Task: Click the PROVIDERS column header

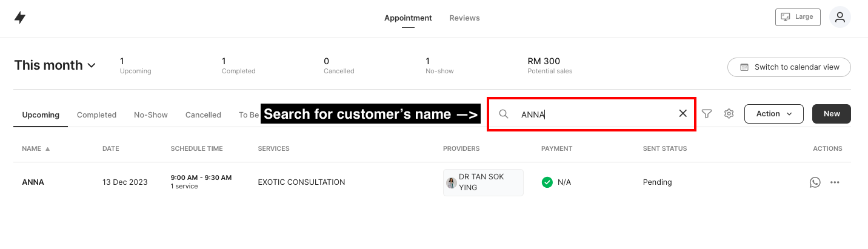Action: coord(461,148)
